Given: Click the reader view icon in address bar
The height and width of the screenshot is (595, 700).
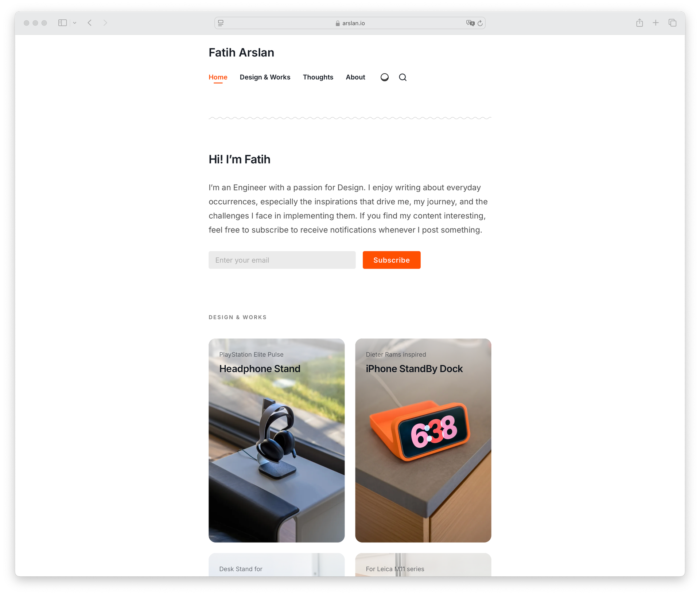Looking at the screenshot, I should (x=222, y=23).
